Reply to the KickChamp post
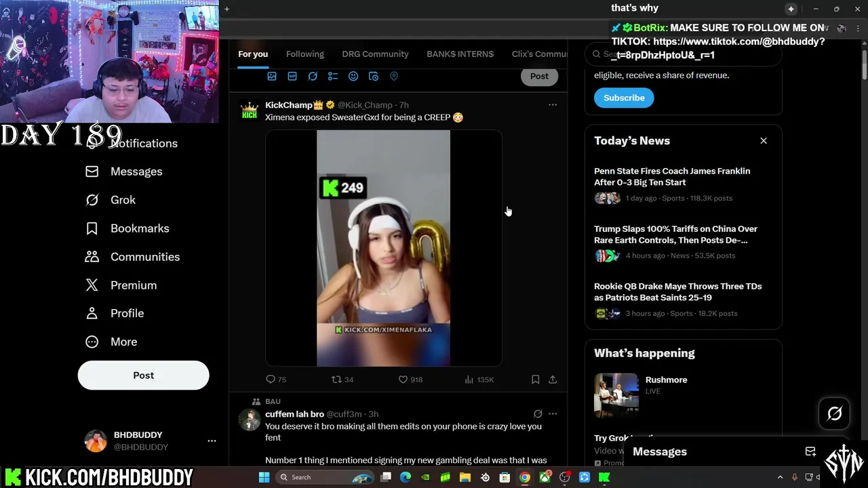This screenshot has height=488, width=868. (276, 380)
